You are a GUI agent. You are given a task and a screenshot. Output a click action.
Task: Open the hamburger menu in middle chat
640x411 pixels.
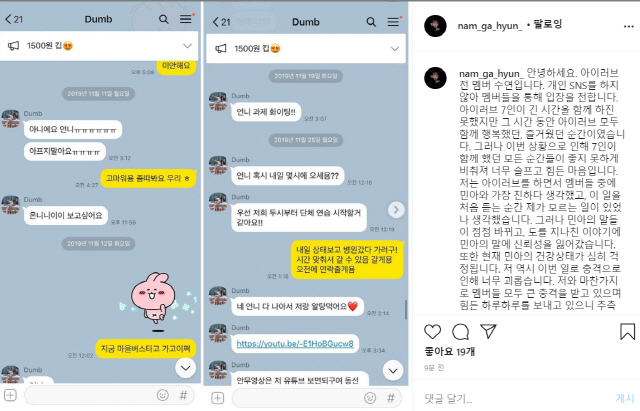pos(394,22)
